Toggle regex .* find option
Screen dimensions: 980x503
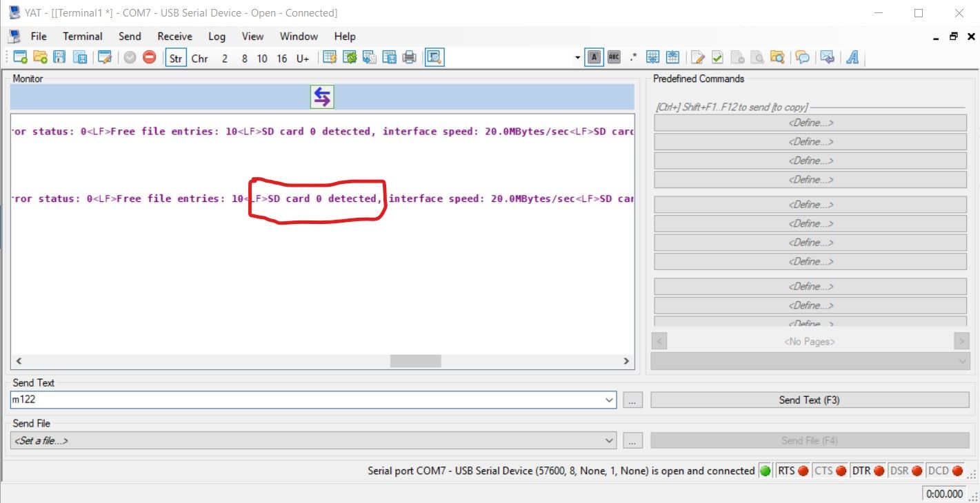point(633,58)
